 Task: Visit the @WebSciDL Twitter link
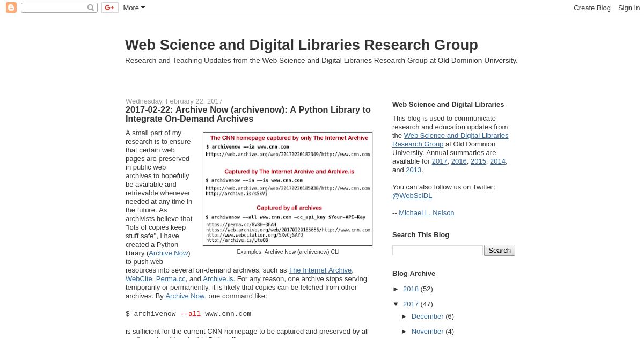(x=412, y=195)
